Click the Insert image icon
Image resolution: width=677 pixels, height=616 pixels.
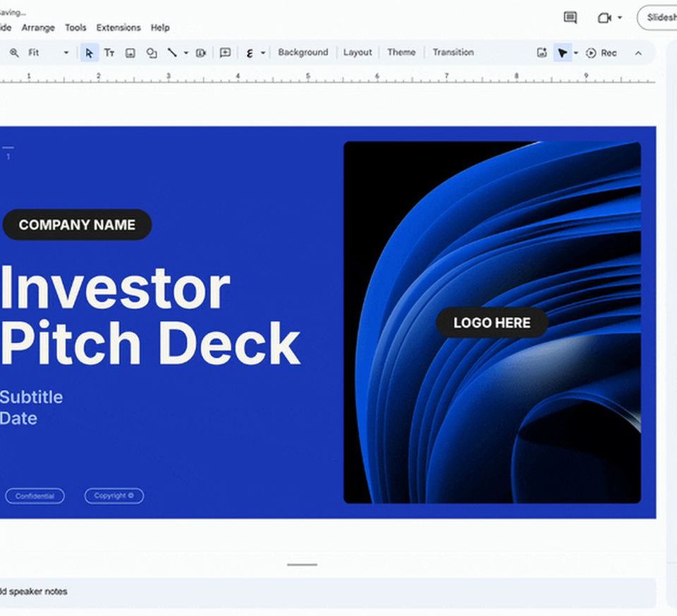[x=130, y=53]
